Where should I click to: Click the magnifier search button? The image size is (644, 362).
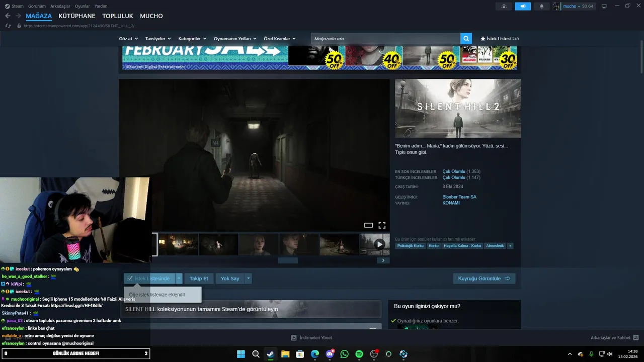[466, 39]
